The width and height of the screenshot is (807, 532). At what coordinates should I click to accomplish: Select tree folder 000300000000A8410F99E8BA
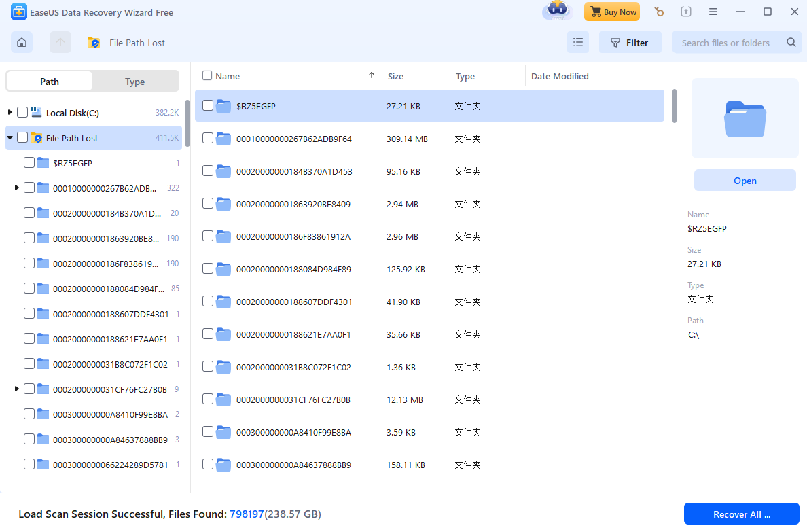tap(110, 414)
